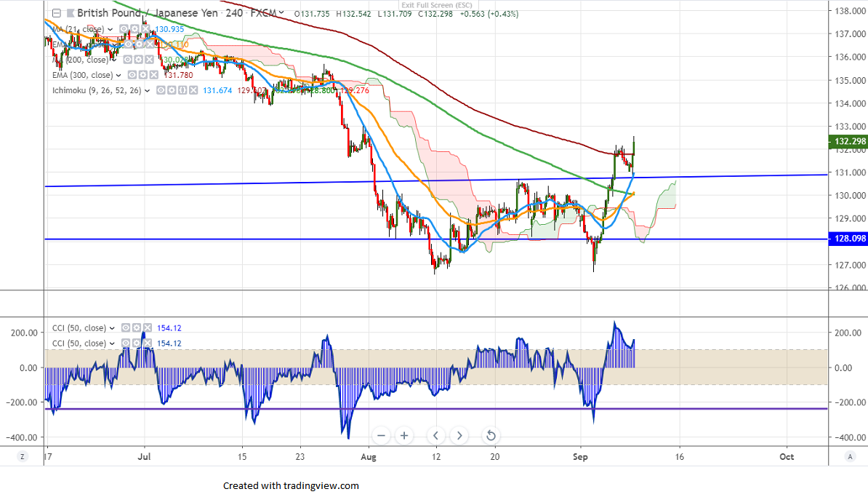
Task: Click horizontal line price label 128.098
Action: pyautogui.click(x=848, y=239)
